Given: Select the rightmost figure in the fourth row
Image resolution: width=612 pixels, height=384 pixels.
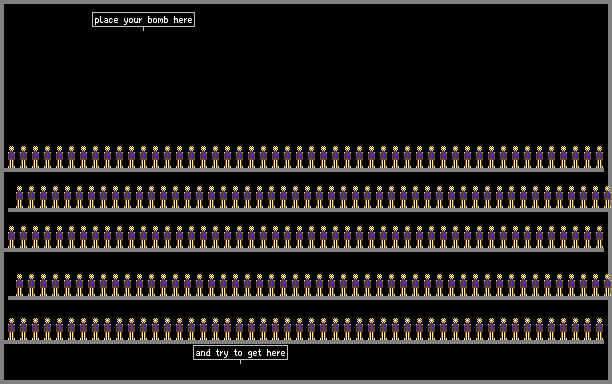Looking at the screenshot, I should point(608,285).
